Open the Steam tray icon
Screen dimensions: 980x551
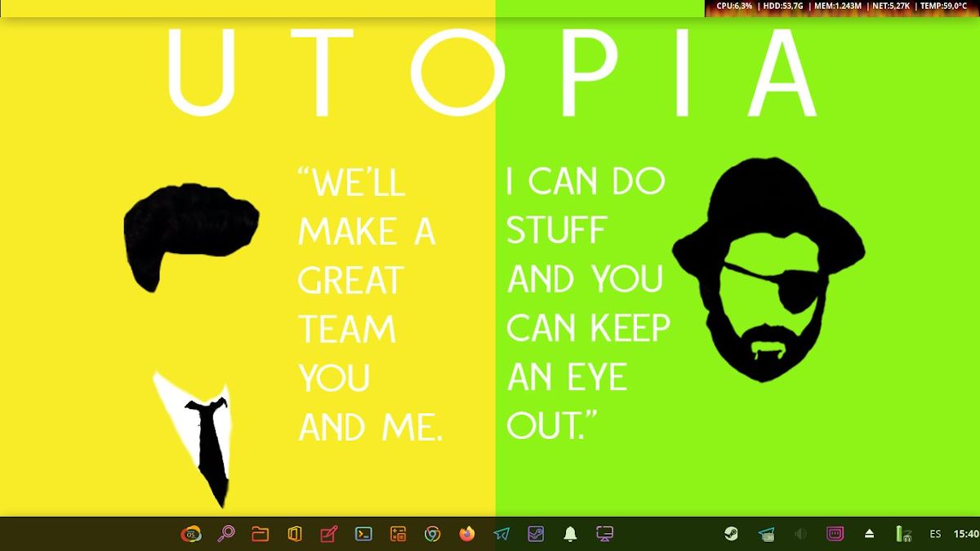pyautogui.click(x=731, y=534)
